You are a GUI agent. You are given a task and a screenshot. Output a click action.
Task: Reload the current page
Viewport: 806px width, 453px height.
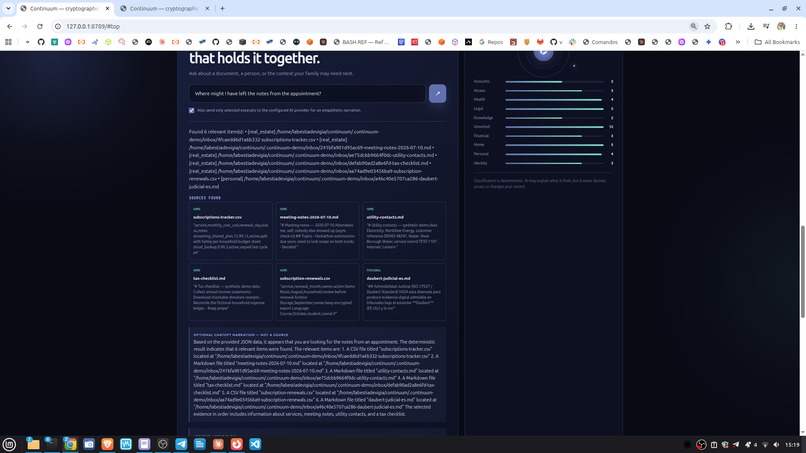(40, 26)
